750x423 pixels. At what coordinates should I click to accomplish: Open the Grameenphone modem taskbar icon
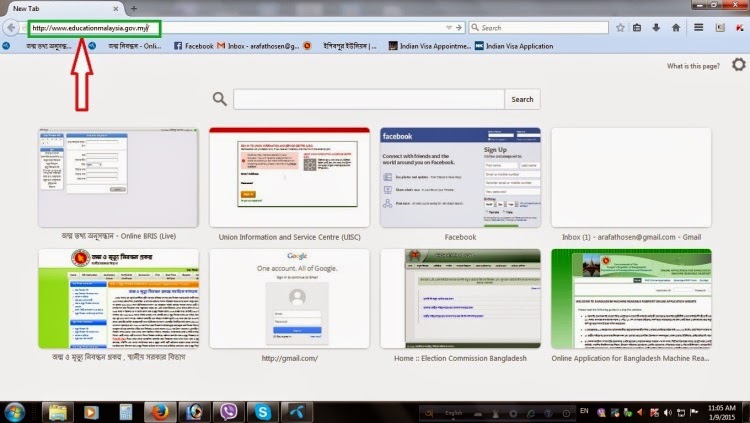pos(297,412)
